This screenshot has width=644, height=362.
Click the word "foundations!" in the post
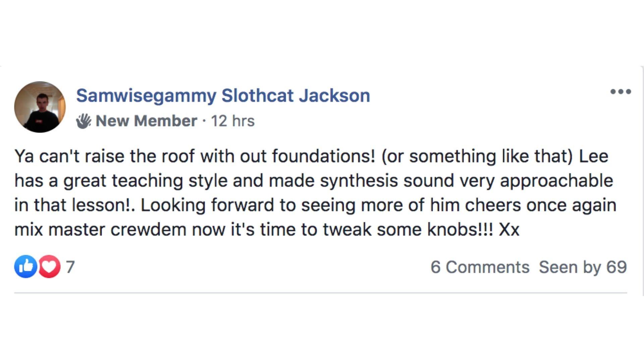point(323,156)
